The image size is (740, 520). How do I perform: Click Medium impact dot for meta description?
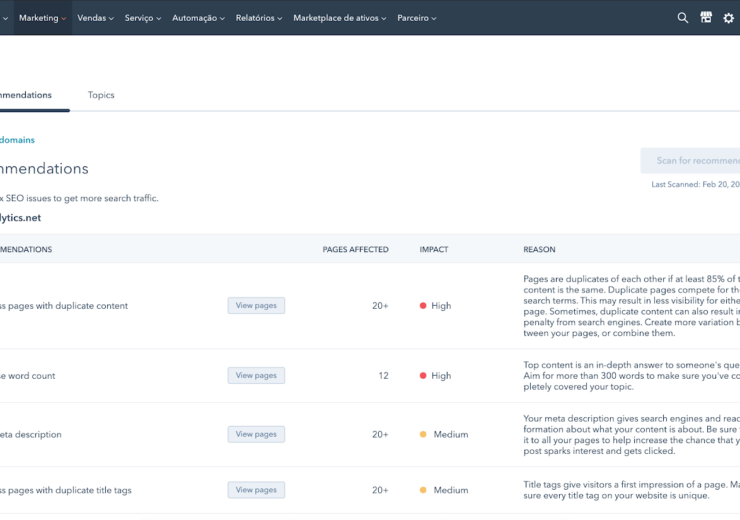pos(423,434)
